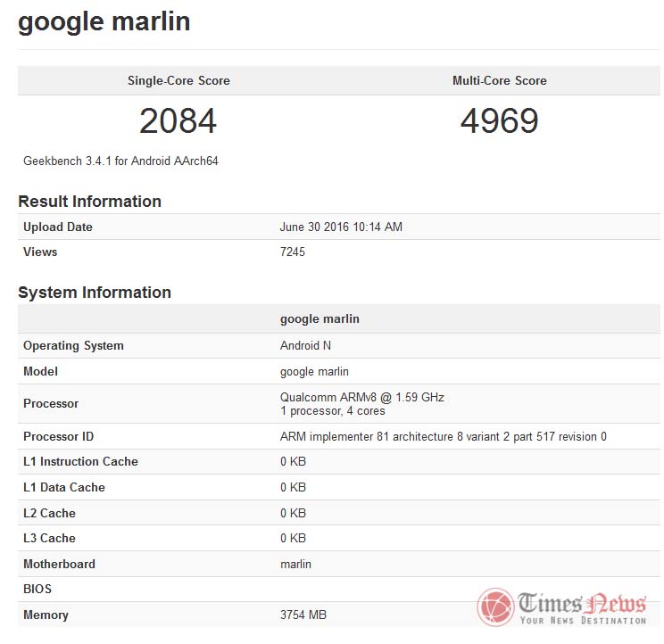Image resolution: width=664 pixels, height=644 pixels.
Task: Click the single-core score value 2084
Action: pos(178,120)
